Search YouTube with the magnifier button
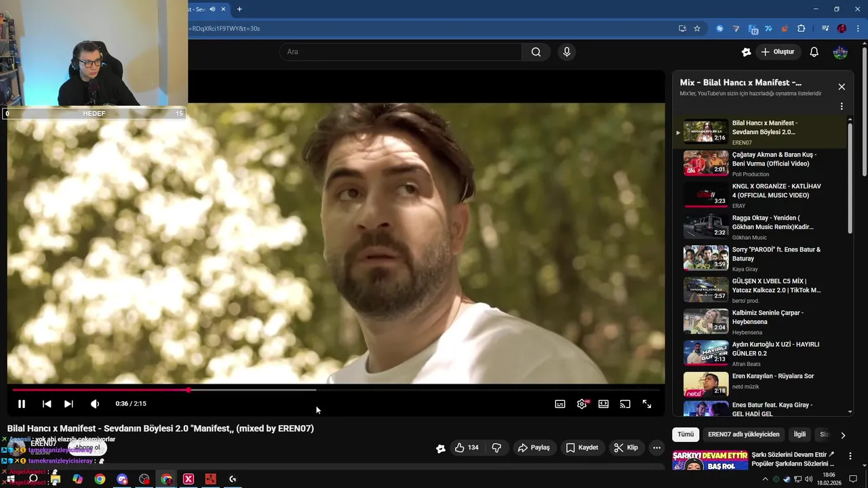The height and width of the screenshot is (488, 868). 536,52
